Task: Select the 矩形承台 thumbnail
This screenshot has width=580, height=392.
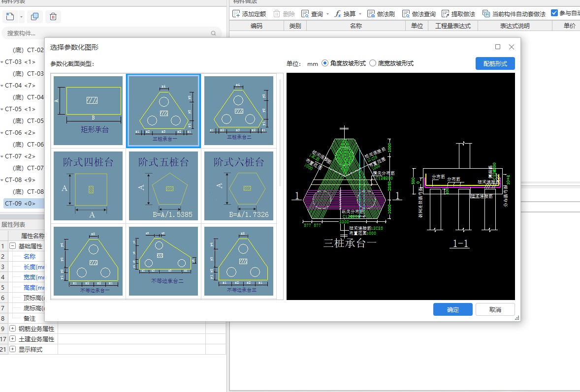Action: 88,111
